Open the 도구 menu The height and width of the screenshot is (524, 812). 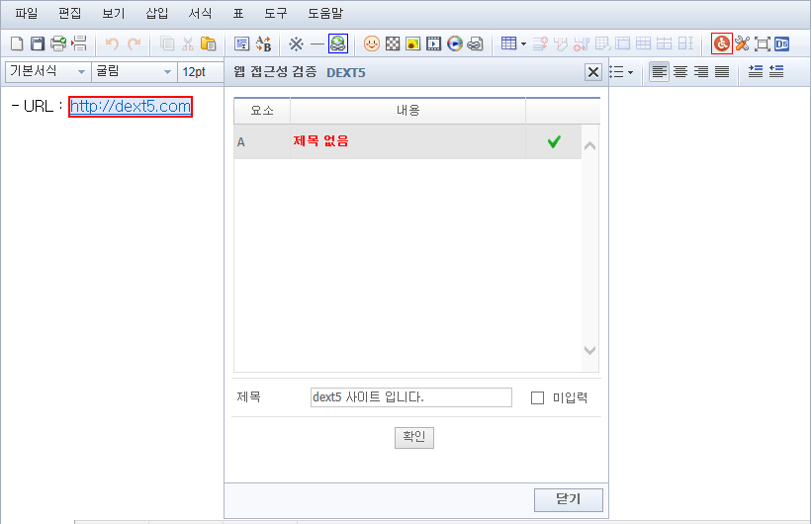click(276, 14)
